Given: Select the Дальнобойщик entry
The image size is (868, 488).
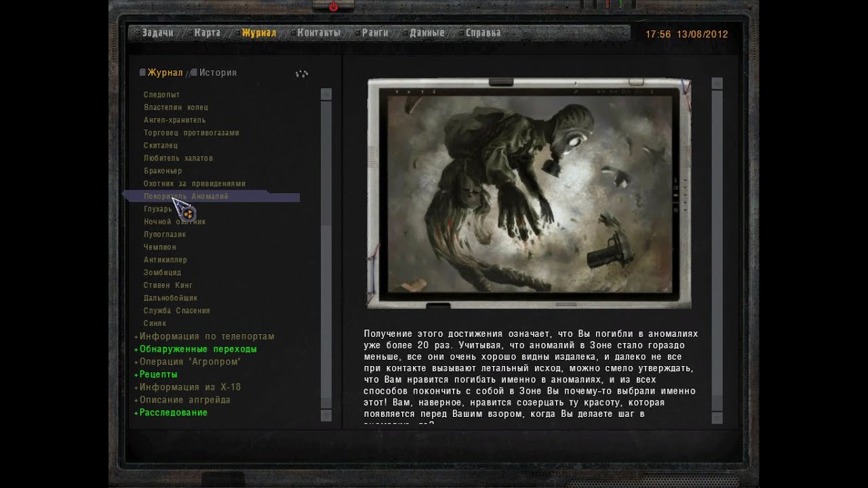Looking at the screenshot, I should [x=170, y=298].
